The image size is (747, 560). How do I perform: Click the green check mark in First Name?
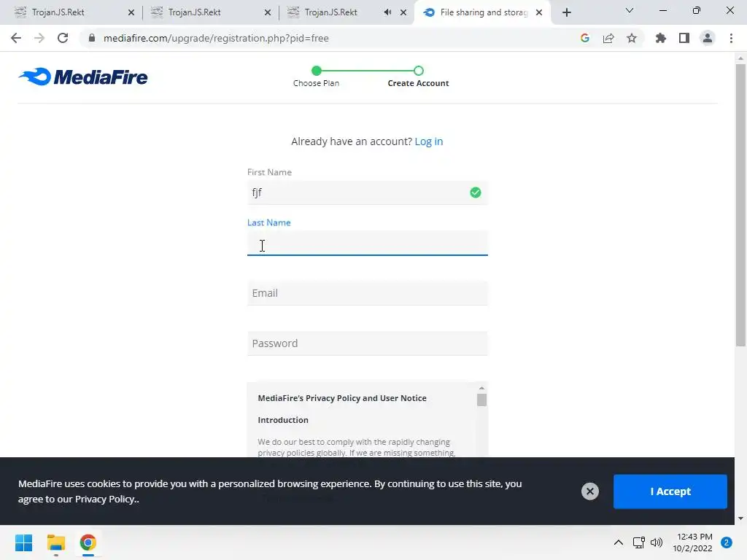pyautogui.click(x=476, y=192)
